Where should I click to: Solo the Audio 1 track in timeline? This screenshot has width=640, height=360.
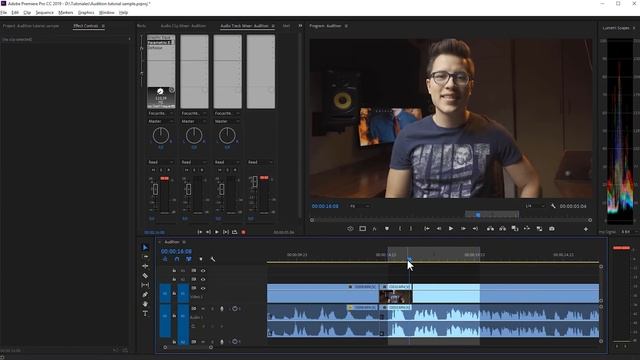click(x=212, y=309)
